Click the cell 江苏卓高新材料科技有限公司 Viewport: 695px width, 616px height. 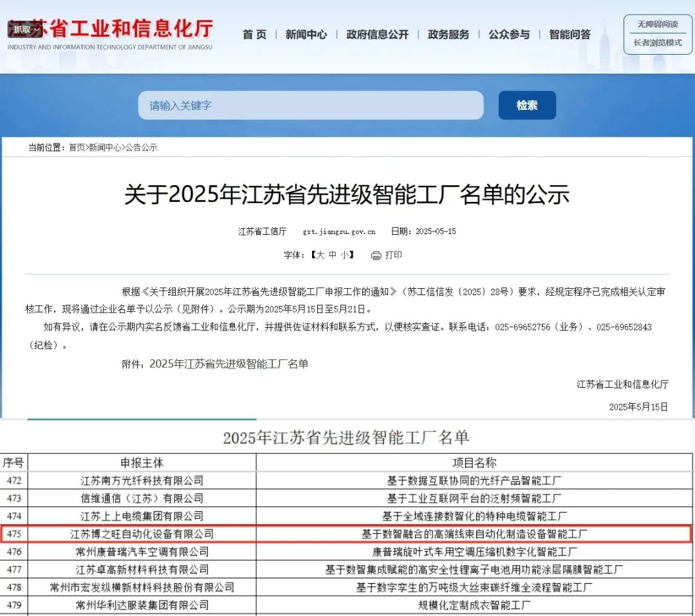[142, 570]
